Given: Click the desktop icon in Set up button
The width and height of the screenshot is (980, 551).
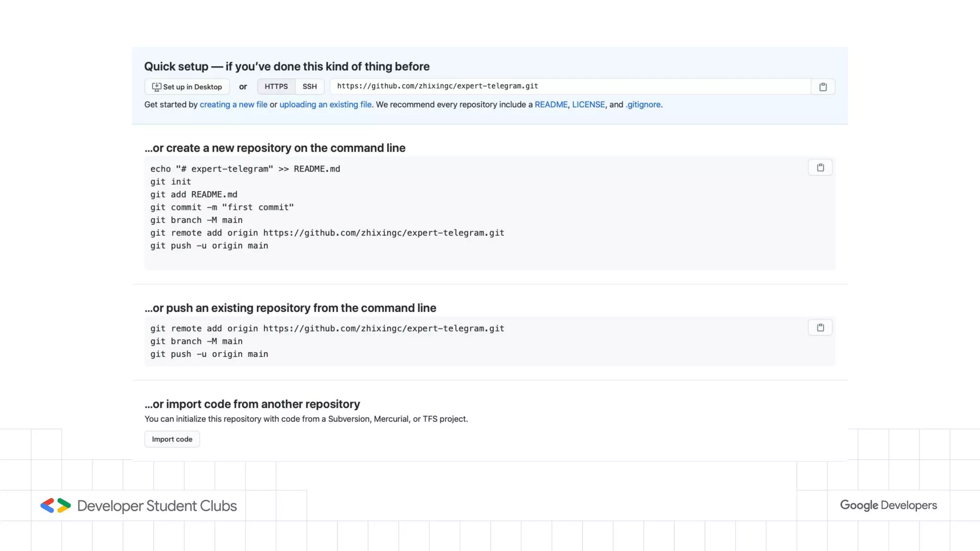Looking at the screenshot, I should pyautogui.click(x=156, y=87).
